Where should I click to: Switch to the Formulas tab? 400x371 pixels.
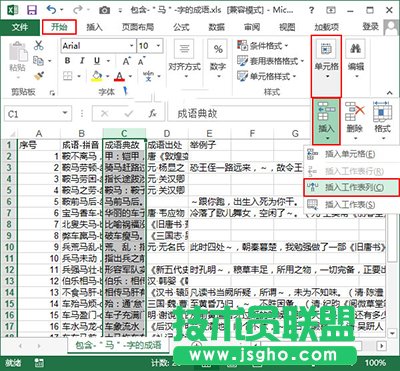point(181,27)
